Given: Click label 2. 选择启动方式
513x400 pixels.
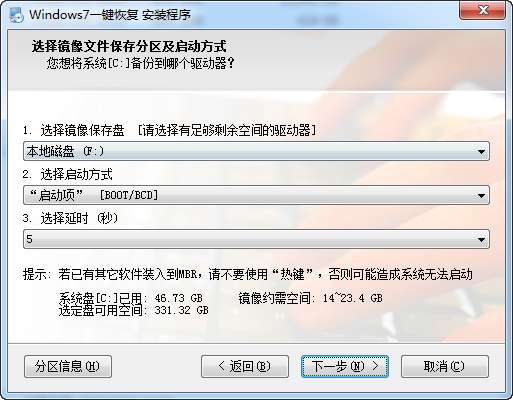Looking at the screenshot, I should point(68,174).
